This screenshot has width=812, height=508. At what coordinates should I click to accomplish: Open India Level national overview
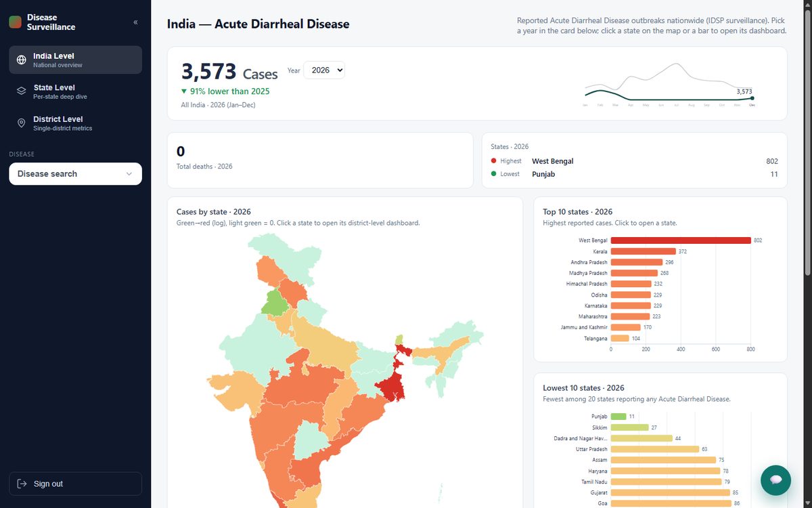click(75, 60)
